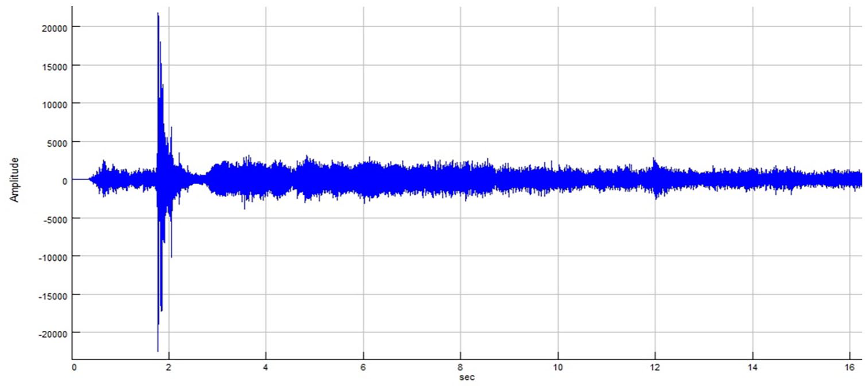Select the 16 second tick label
The width and height of the screenshot is (868, 389).
[x=850, y=368]
